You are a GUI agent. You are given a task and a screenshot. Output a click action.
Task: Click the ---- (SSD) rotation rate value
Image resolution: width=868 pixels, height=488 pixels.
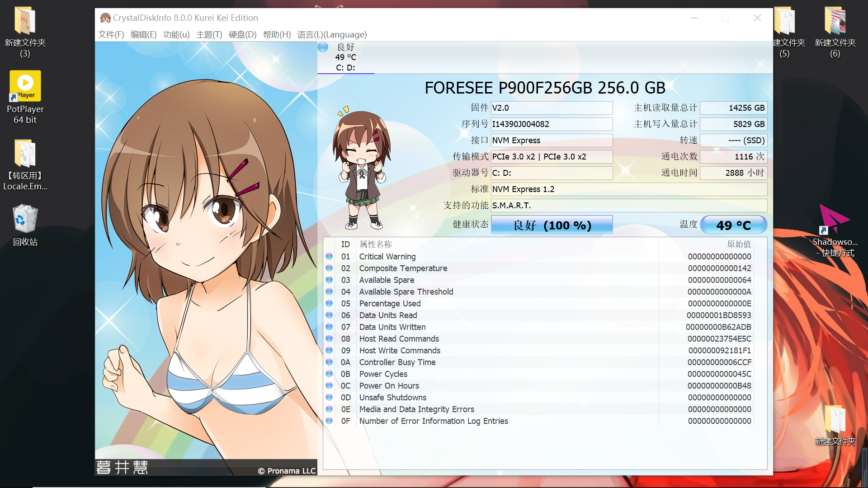click(x=733, y=141)
